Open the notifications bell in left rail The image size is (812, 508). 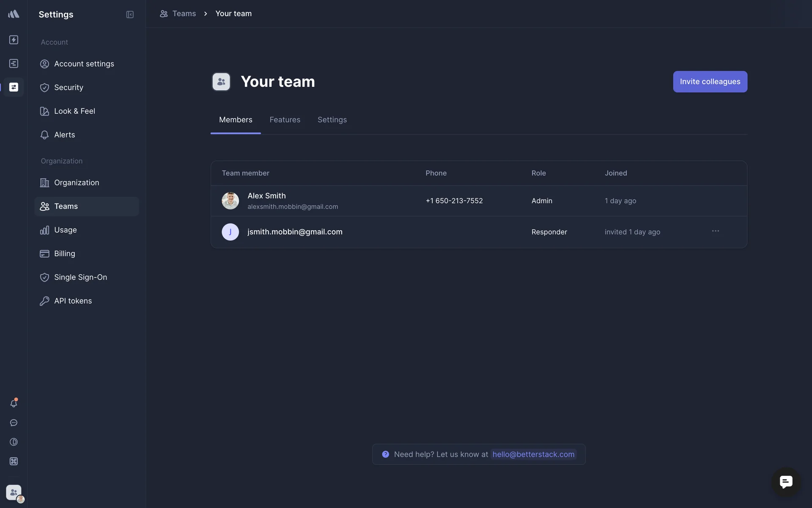14,403
